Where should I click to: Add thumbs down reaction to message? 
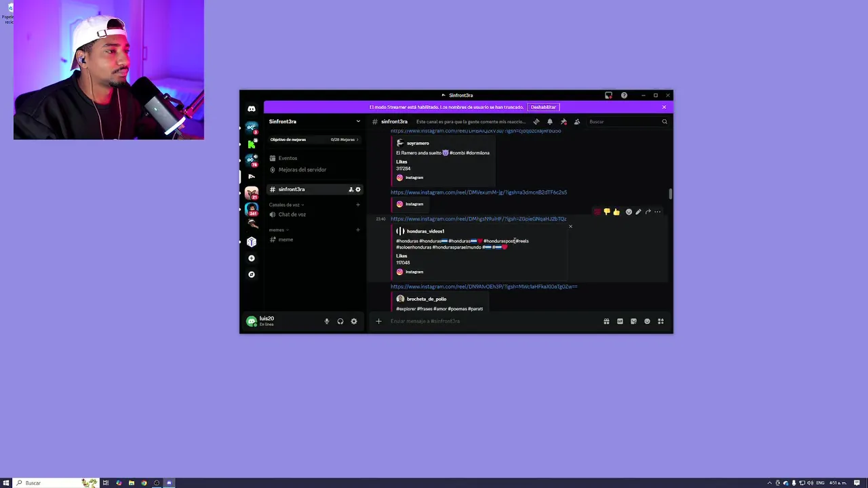pyautogui.click(x=607, y=212)
